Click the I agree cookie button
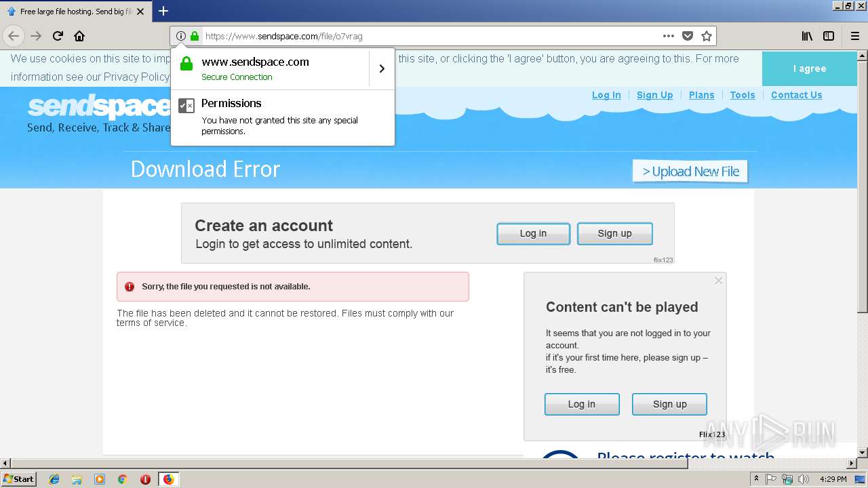 pos(810,68)
